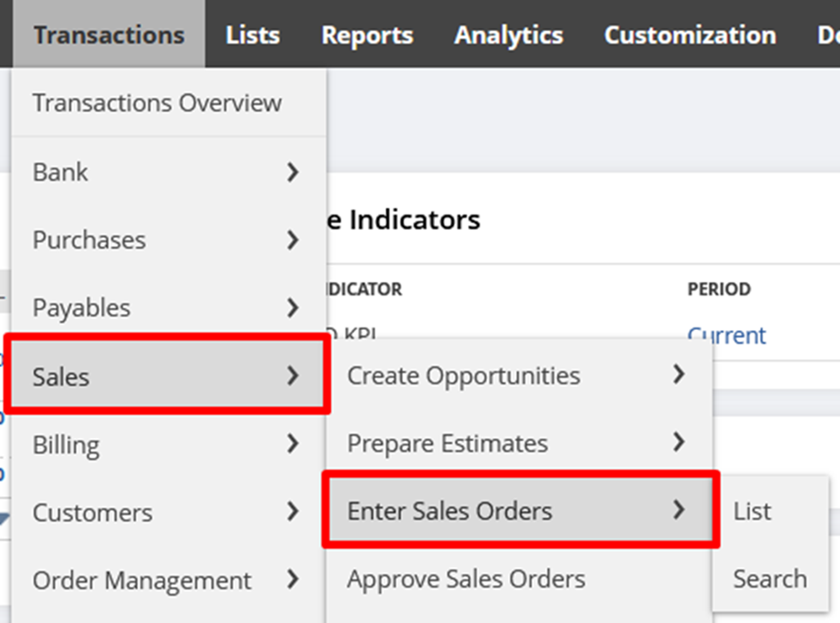Select the highlighted Sales menu item
Viewport: 840px width, 623px height.
pyautogui.click(x=168, y=376)
